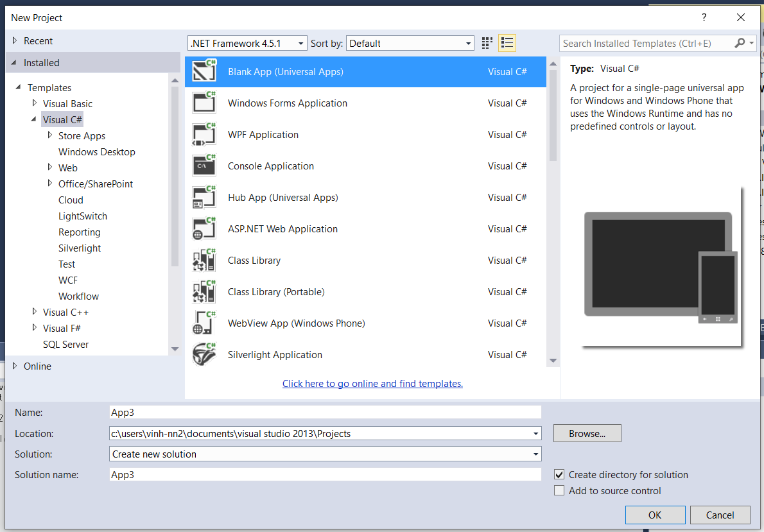Open the Sort by dropdown

coord(467,42)
